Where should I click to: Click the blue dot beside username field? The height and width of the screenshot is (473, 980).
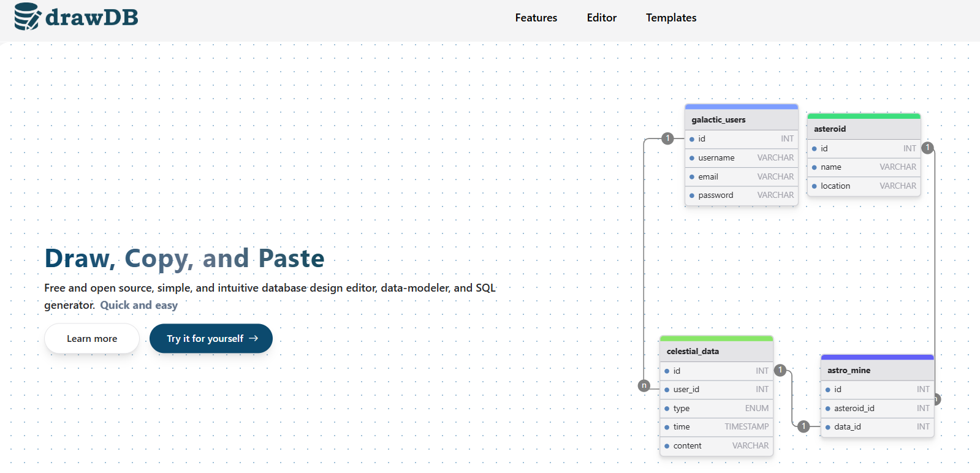click(x=691, y=158)
